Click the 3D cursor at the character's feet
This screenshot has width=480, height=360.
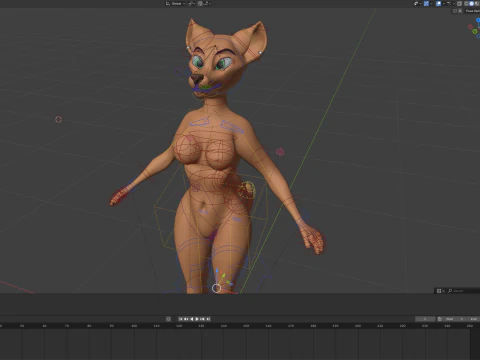(216, 288)
